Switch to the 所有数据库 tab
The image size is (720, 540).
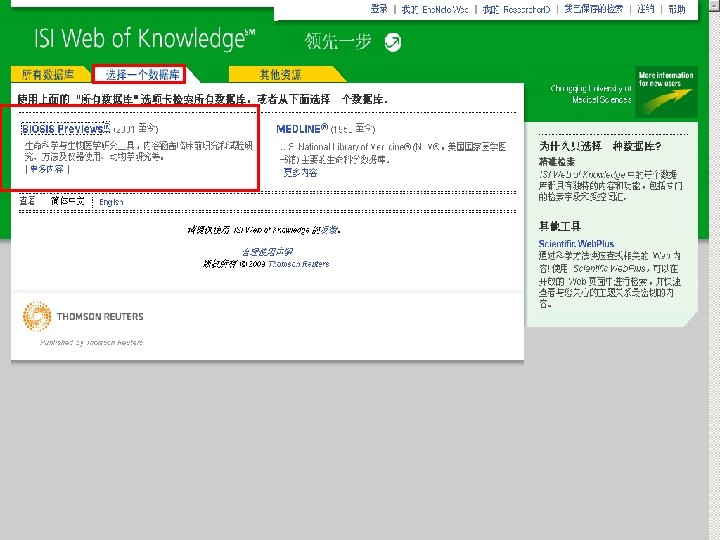coord(48,74)
